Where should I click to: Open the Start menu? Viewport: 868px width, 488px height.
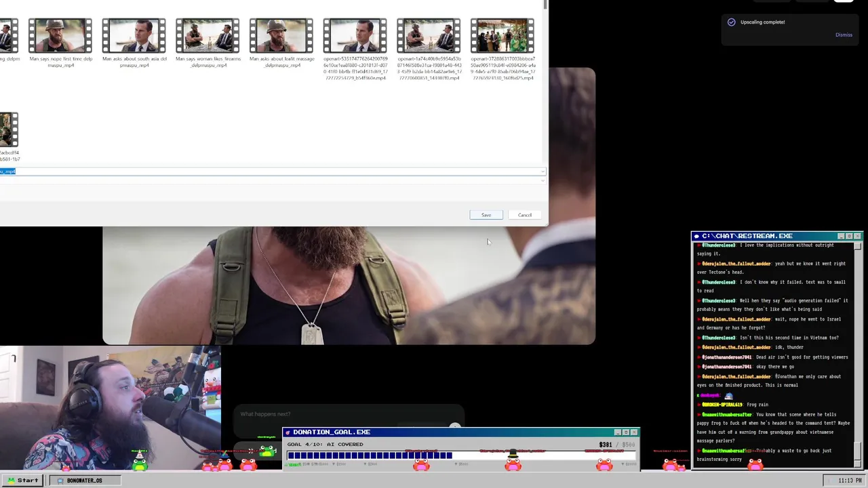click(x=22, y=481)
